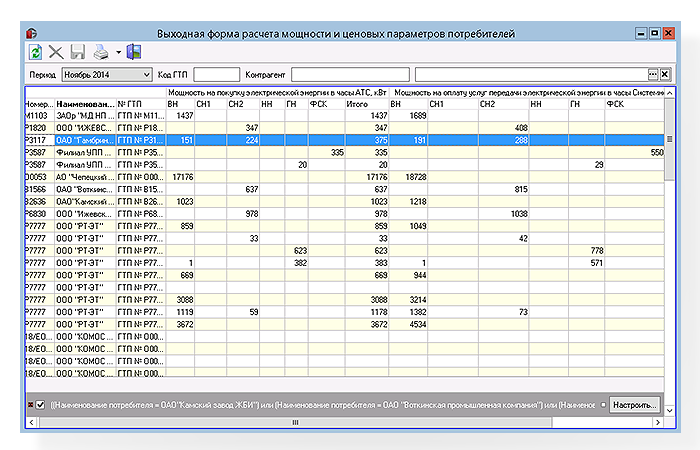The image size is (700, 450).
Task: Click the horizontal scrollbar left arrow
Action: click(x=31, y=422)
